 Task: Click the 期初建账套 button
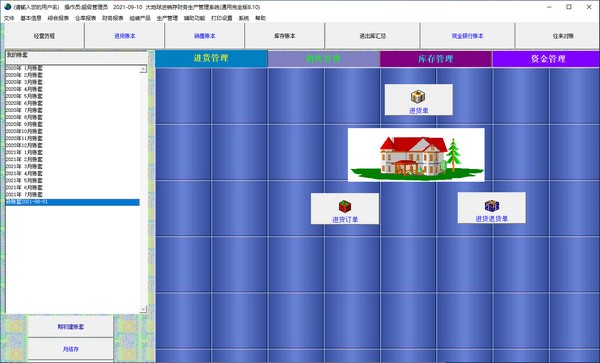pyautogui.click(x=70, y=327)
